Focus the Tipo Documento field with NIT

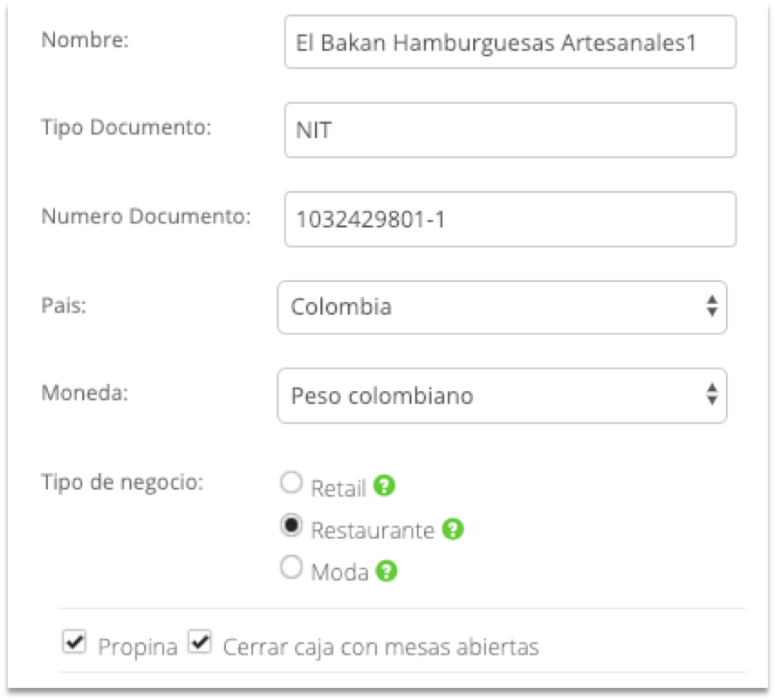pos(510,130)
